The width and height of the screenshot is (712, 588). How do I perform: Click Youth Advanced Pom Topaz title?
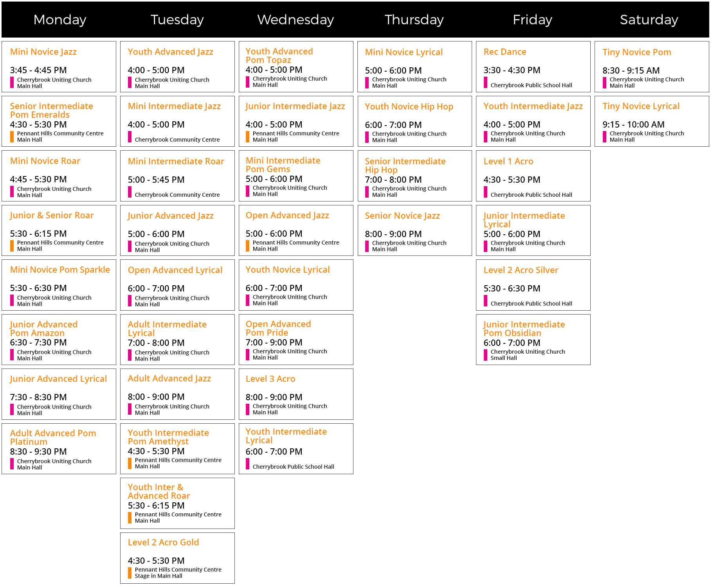[x=279, y=56]
